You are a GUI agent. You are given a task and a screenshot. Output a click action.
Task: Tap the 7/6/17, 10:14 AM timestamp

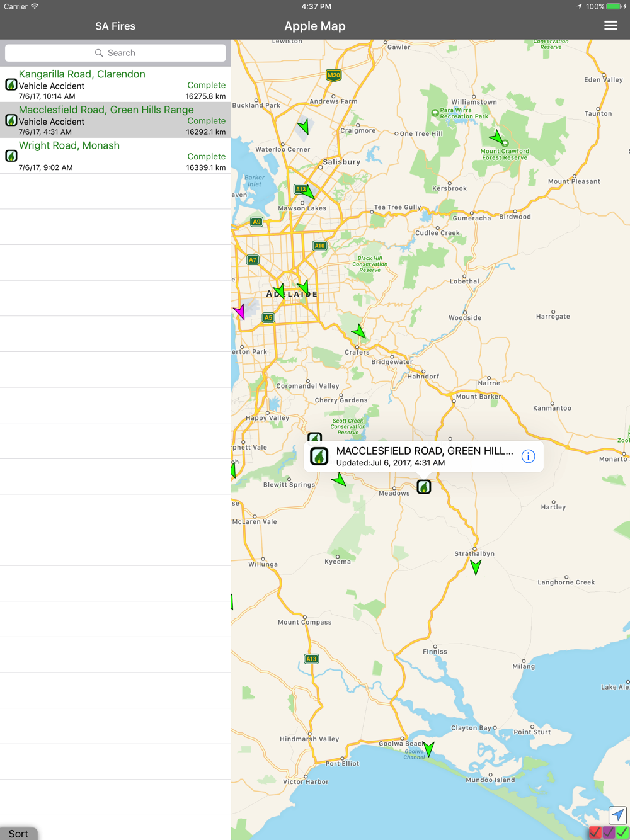(47, 96)
